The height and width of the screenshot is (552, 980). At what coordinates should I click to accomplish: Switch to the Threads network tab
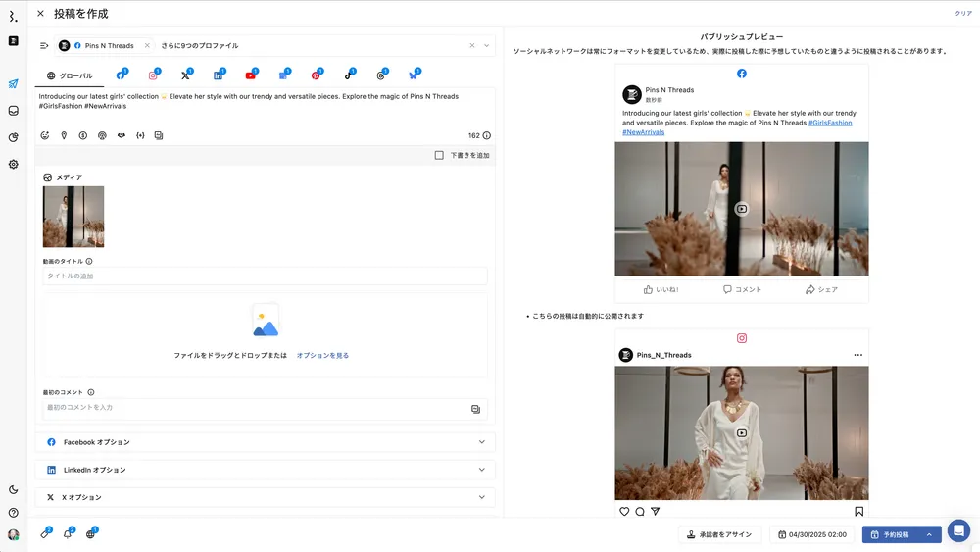[382, 75]
